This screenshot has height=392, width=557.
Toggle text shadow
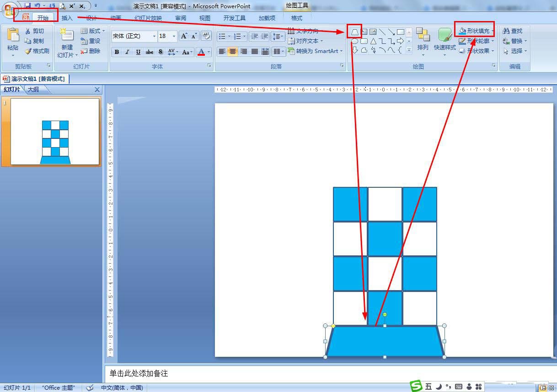click(x=161, y=52)
